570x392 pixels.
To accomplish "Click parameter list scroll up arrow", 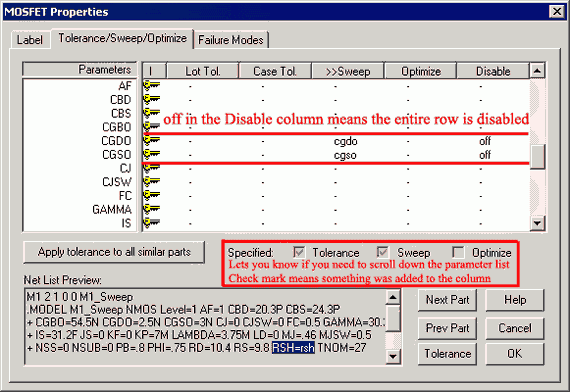I will click(537, 71).
